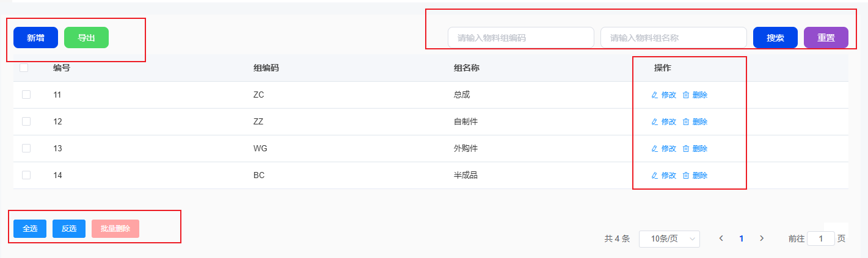Click the green 导出 button
This screenshot has height=258, width=868.
click(x=86, y=38)
